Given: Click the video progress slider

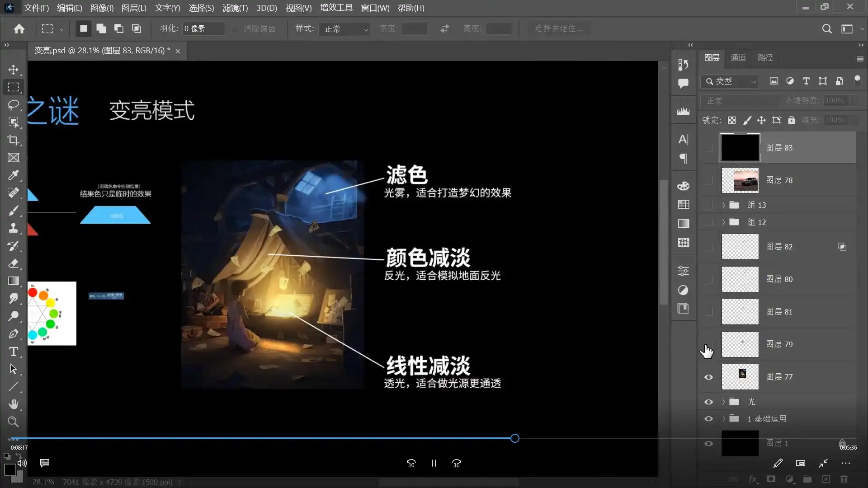Looking at the screenshot, I should click(514, 438).
